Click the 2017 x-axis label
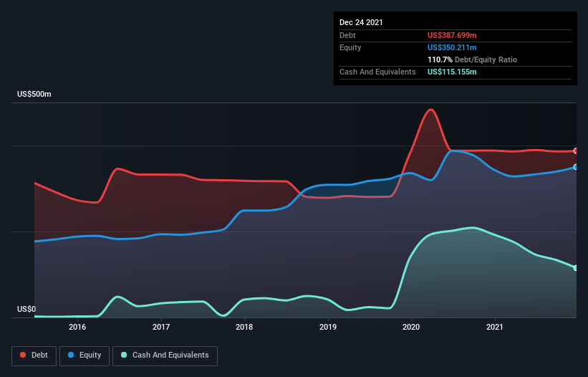The width and height of the screenshot is (588, 377). pyautogui.click(x=161, y=327)
